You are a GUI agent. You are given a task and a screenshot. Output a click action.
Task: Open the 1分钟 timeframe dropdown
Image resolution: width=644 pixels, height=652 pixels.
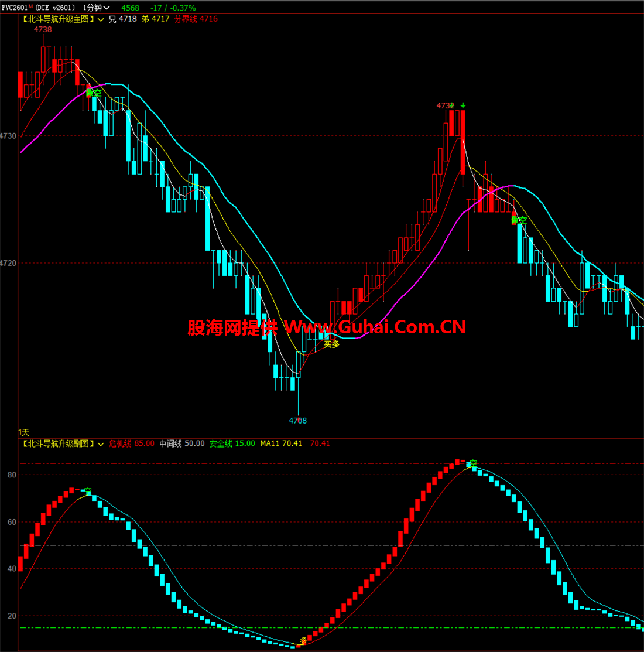coord(97,8)
